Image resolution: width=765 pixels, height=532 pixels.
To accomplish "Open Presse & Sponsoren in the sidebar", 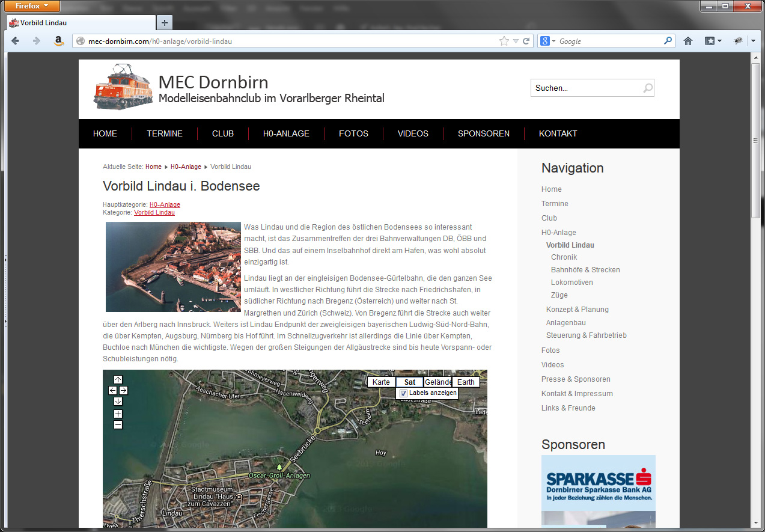I will tap(576, 379).
